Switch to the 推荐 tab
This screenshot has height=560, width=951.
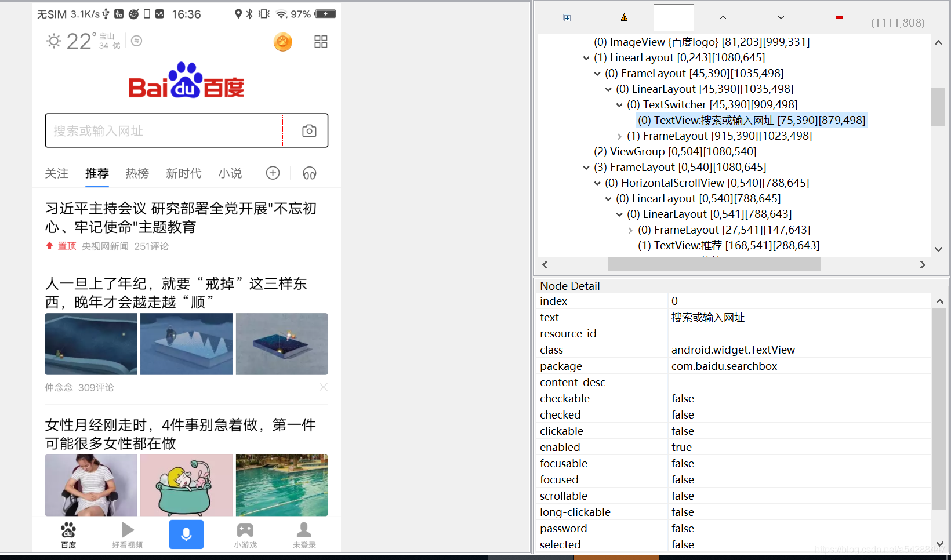point(97,173)
